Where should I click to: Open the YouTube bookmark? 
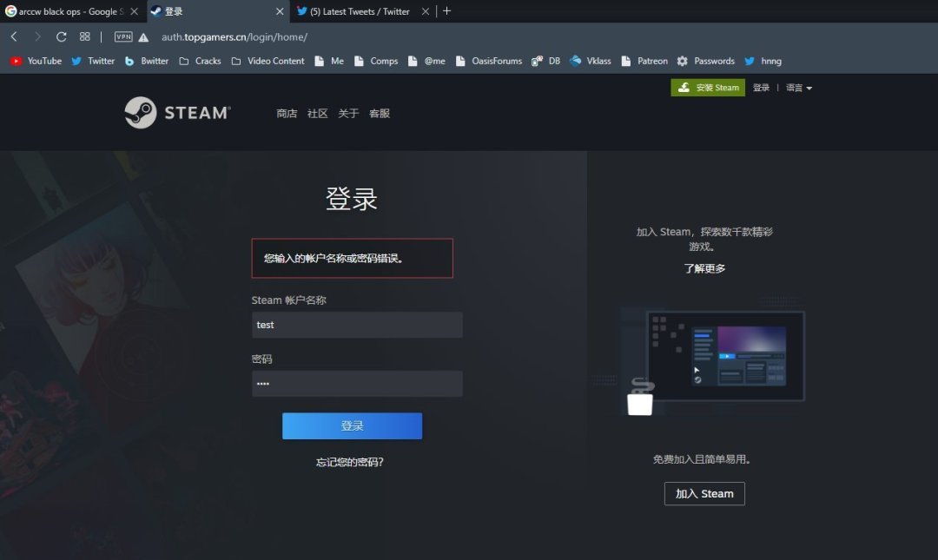click(36, 61)
